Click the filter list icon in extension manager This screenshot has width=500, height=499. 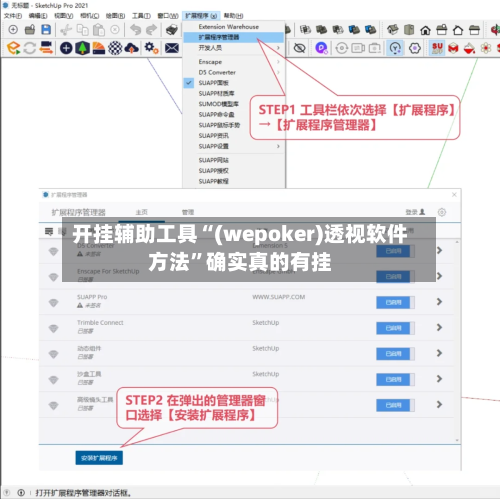[49, 231]
